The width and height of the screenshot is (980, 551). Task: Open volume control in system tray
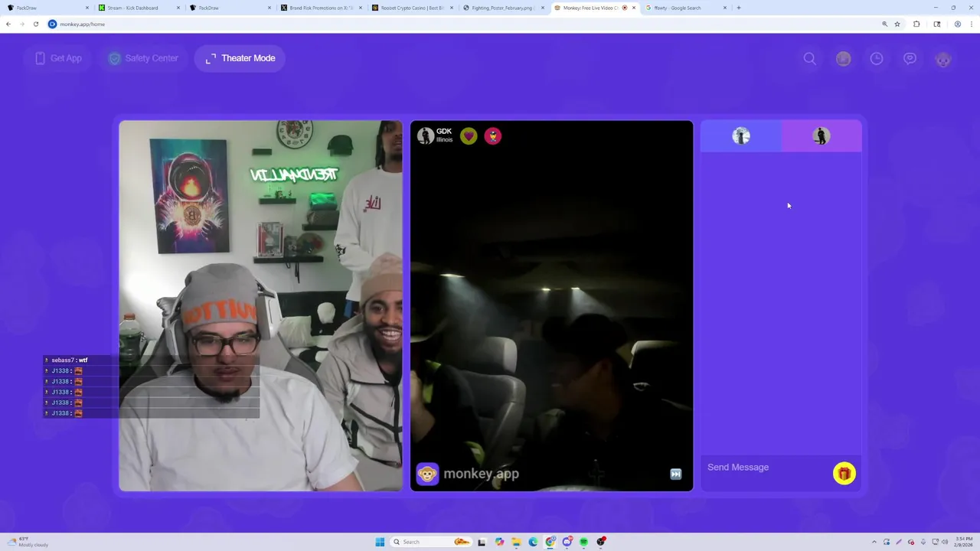(945, 542)
